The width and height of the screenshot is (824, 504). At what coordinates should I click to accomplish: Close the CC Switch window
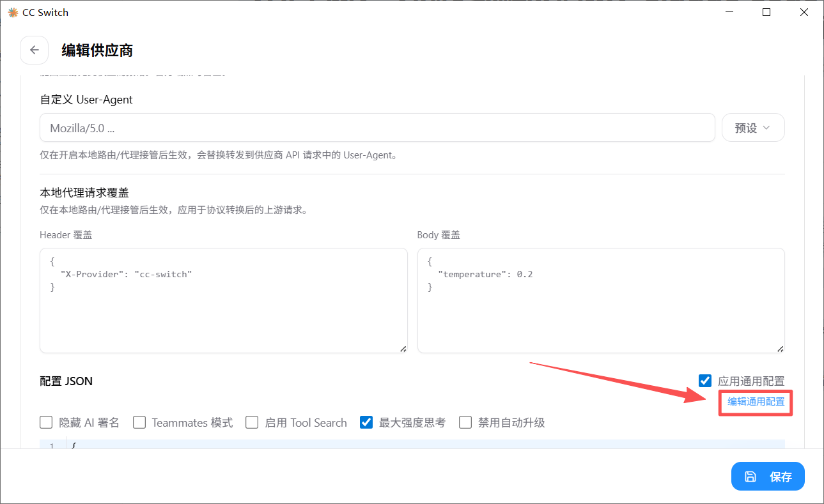805,12
